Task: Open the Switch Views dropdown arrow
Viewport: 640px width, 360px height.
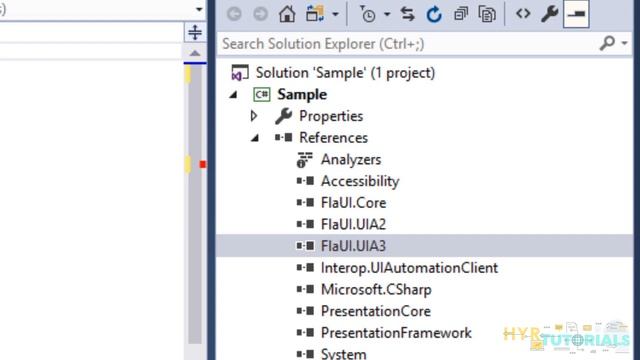Action: [x=335, y=15]
